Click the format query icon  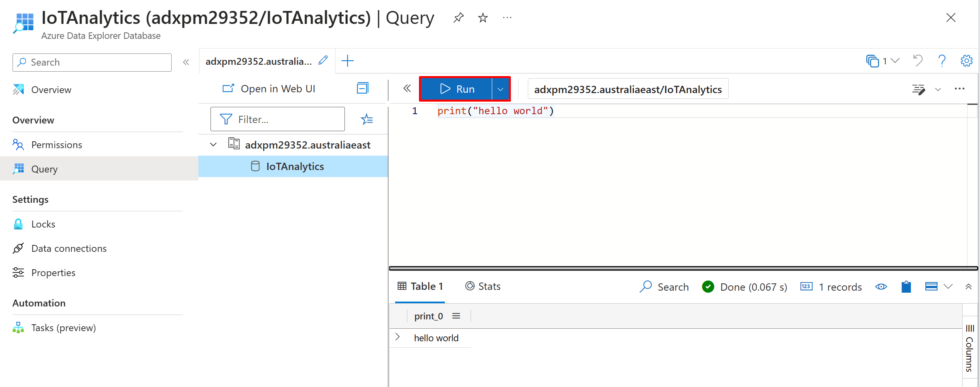(918, 89)
